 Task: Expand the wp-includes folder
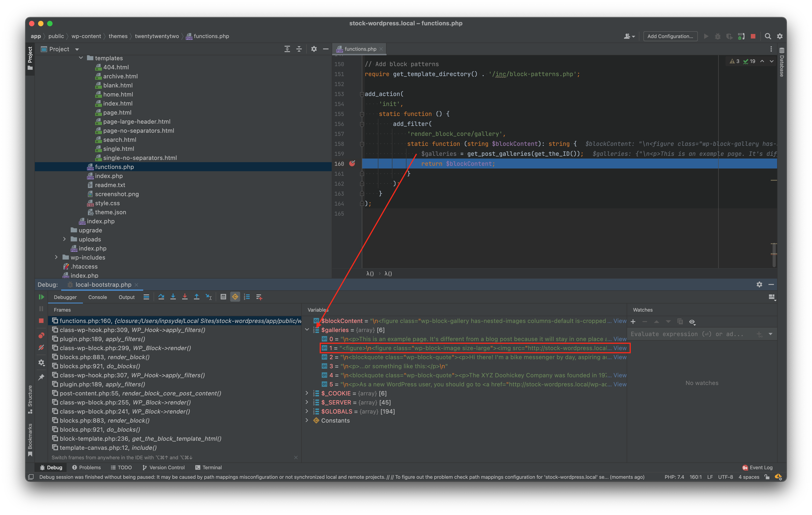click(56, 257)
